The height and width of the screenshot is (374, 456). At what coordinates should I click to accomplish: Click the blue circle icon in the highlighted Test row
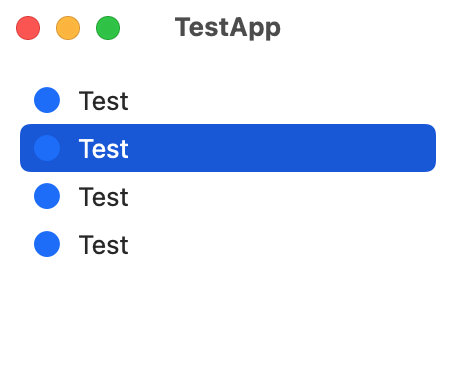[47, 148]
